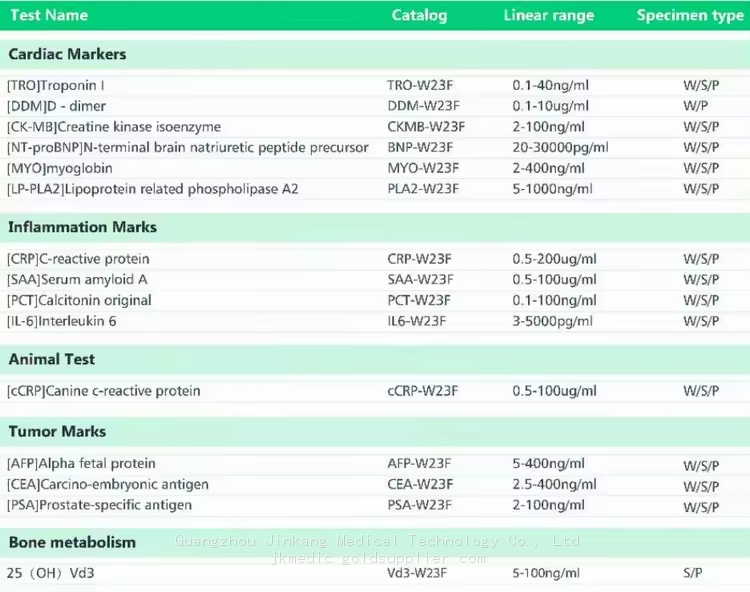Viewport: 750px width, 592px height.
Task: Select the PSA-W23F catalog code
Action: point(419,505)
